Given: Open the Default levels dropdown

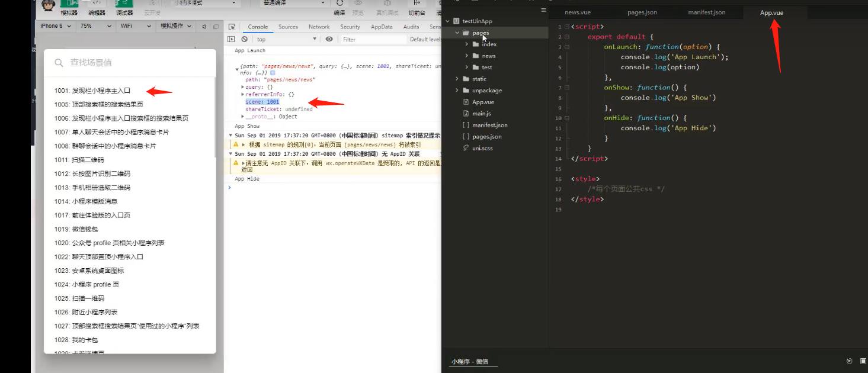Looking at the screenshot, I should [425, 39].
